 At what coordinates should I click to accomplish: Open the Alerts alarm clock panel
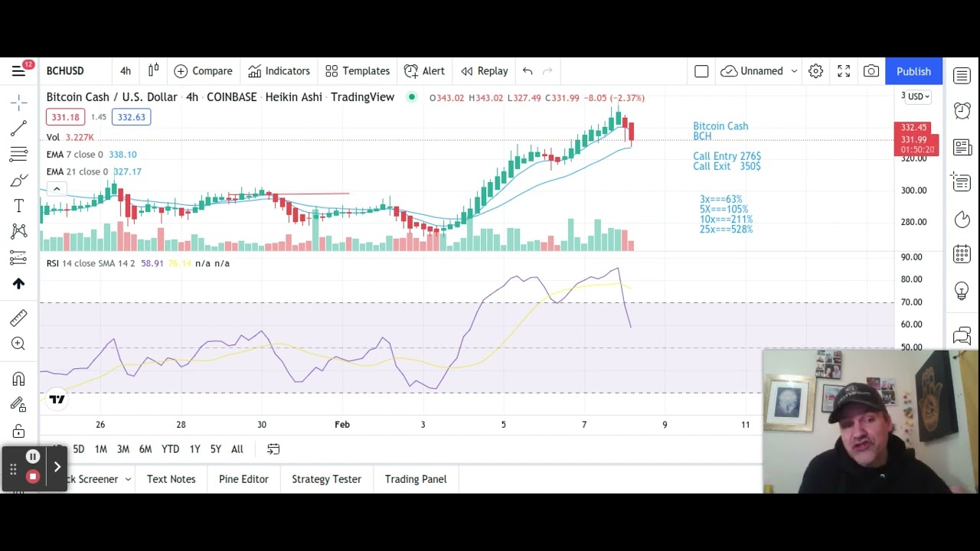coord(962,111)
